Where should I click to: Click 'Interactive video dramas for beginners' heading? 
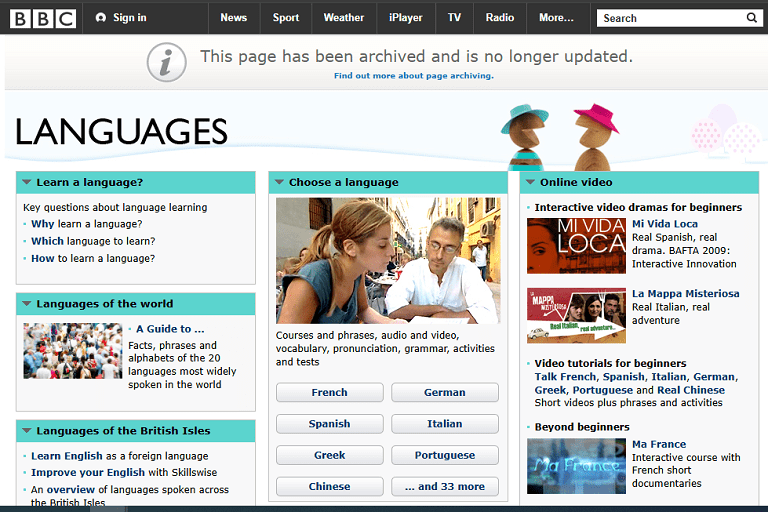tap(638, 208)
